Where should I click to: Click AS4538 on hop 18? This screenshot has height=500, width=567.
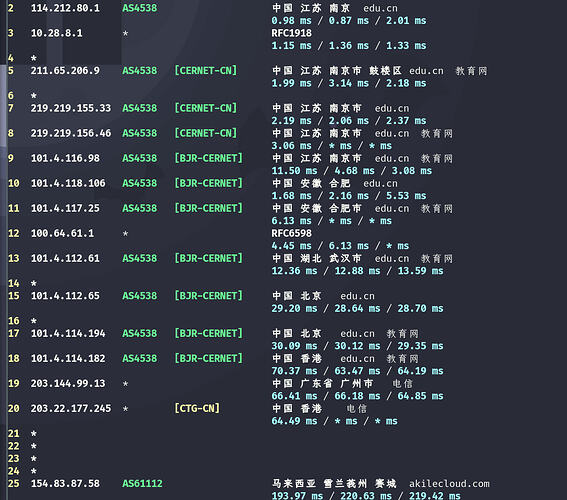coord(140,359)
